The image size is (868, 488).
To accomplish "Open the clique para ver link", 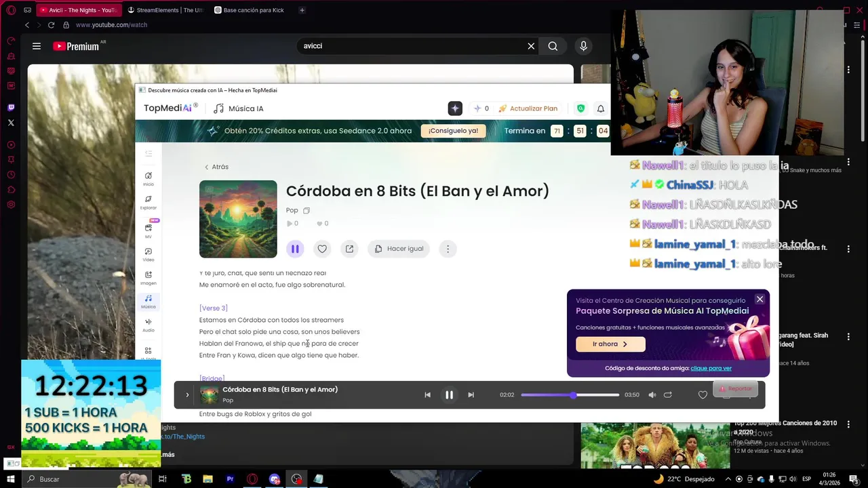I will coord(711,368).
